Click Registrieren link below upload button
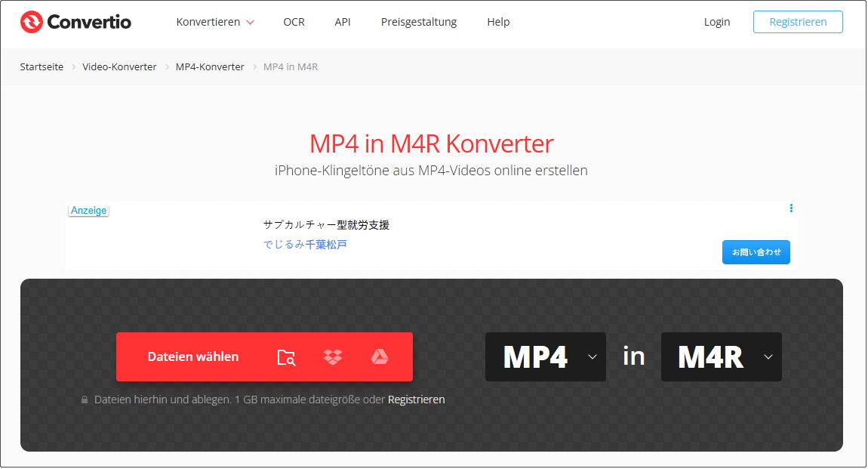The image size is (868, 469). click(x=417, y=400)
